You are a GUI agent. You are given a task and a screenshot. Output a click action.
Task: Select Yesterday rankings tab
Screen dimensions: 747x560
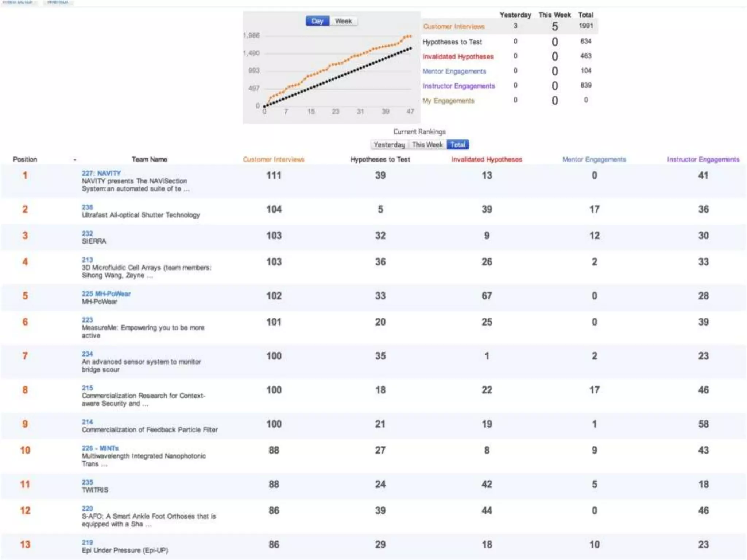(x=389, y=145)
